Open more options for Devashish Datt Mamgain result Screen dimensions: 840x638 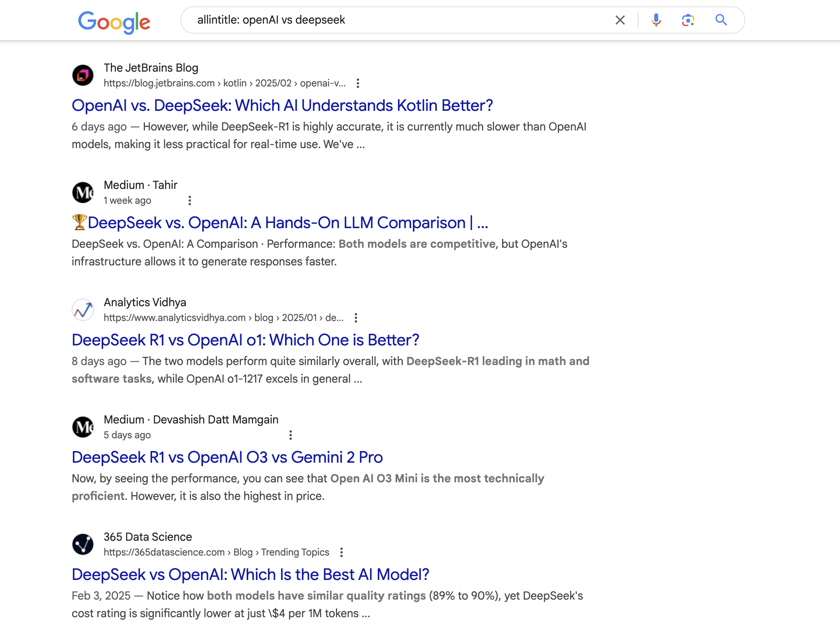point(291,435)
